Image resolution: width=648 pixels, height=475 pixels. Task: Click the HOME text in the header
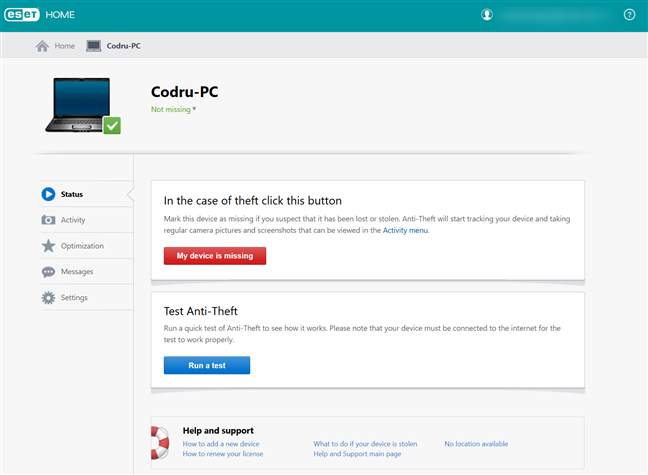coord(60,15)
